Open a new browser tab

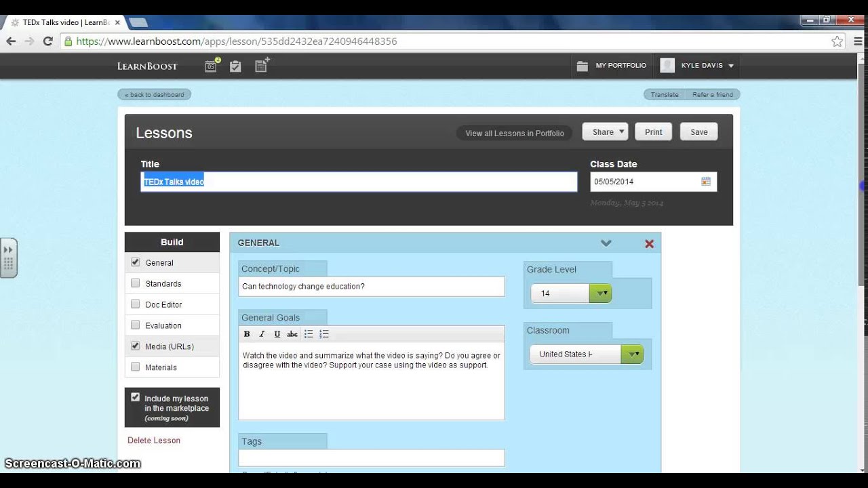138,22
